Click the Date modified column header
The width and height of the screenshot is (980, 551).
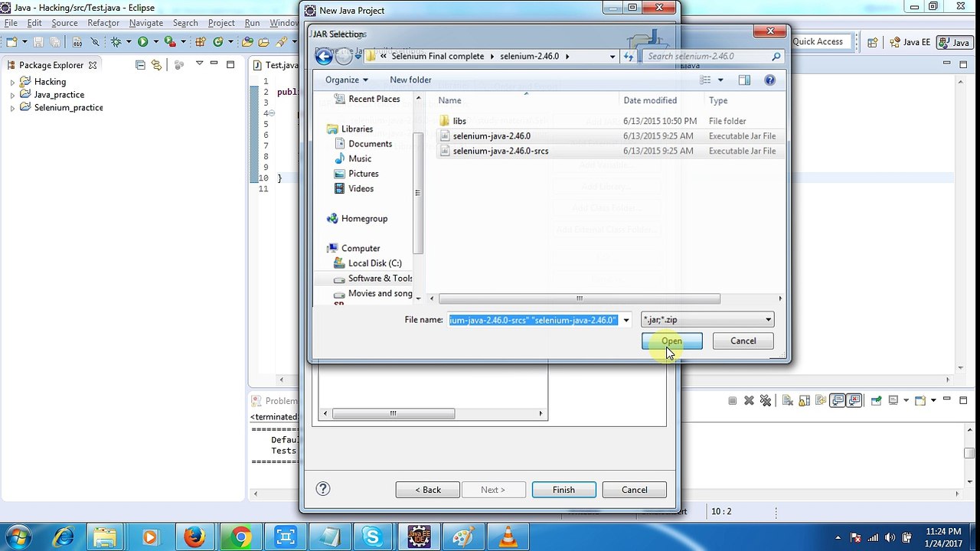(650, 100)
